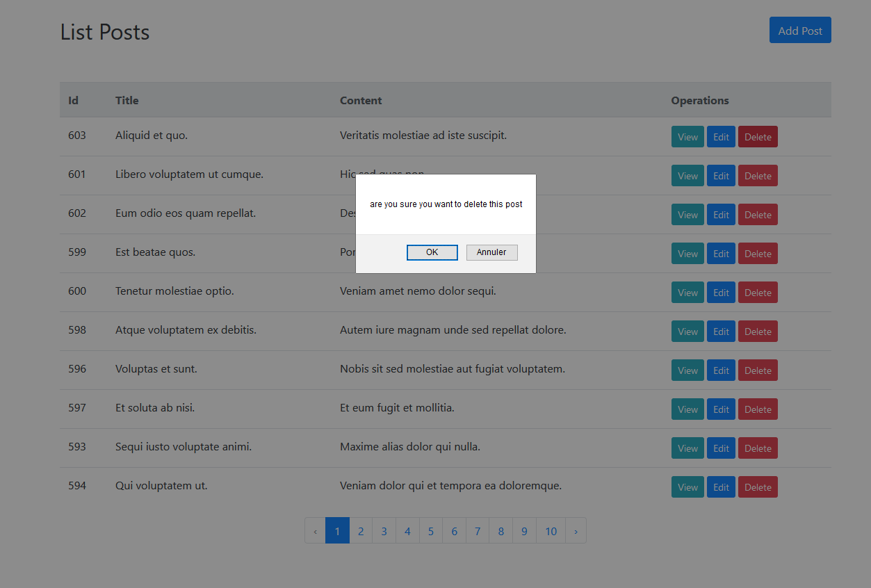The height and width of the screenshot is (588, 871).
Task: Delete post 594
Action: click(x=758, y=487)
